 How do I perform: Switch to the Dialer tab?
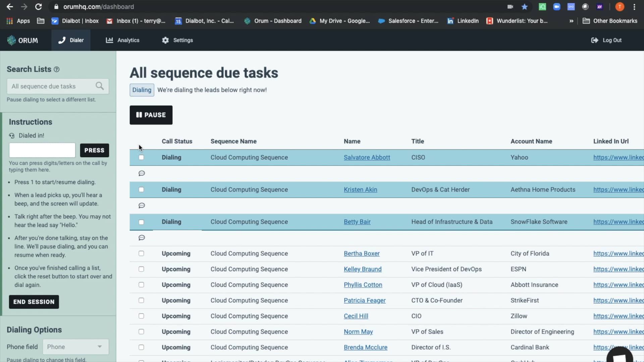click(71, 40)
